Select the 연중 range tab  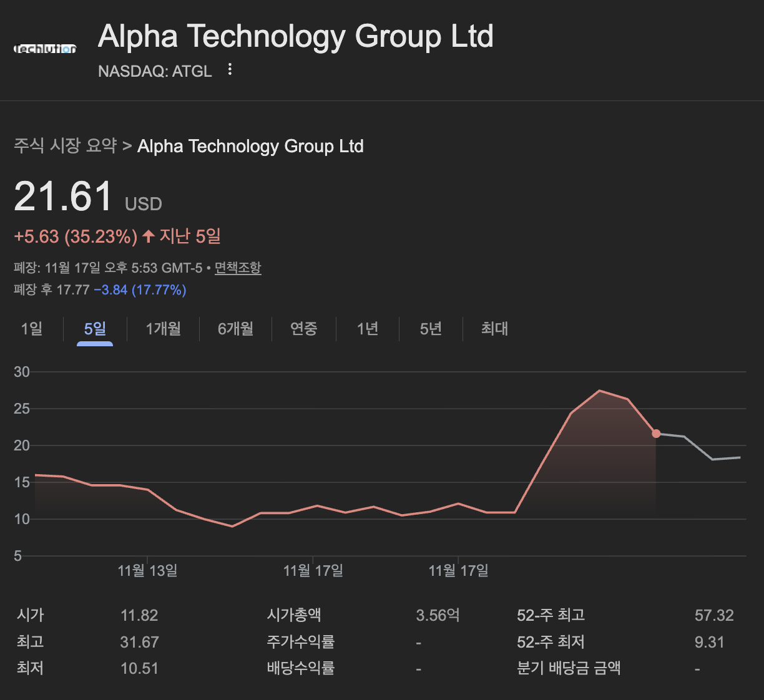[304, 328]
